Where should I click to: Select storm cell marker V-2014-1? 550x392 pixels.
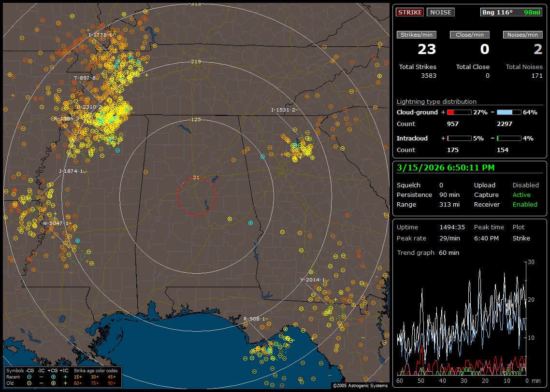[312, 280]
